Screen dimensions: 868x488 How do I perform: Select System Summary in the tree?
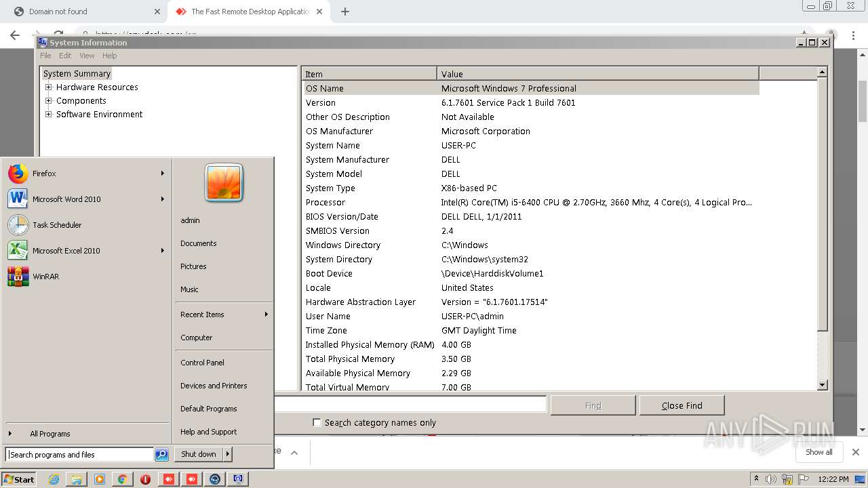click(x=77, y=74)
